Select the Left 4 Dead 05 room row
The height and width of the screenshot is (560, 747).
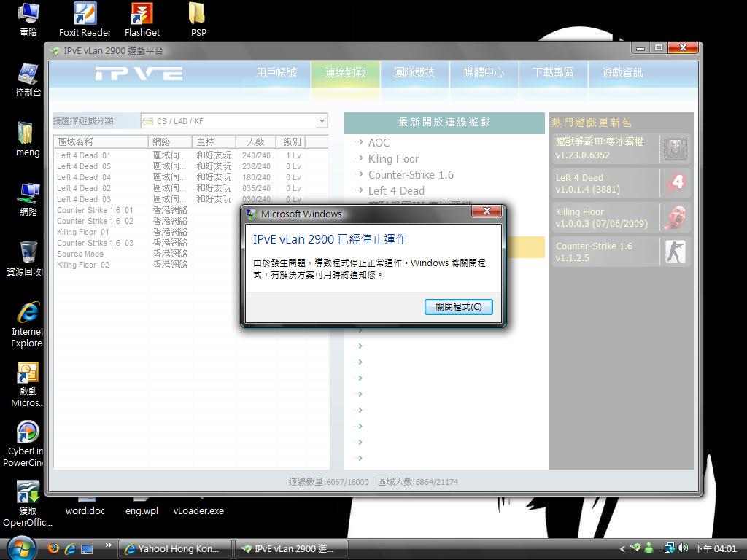pyautogui.click(x=191, y=166)
